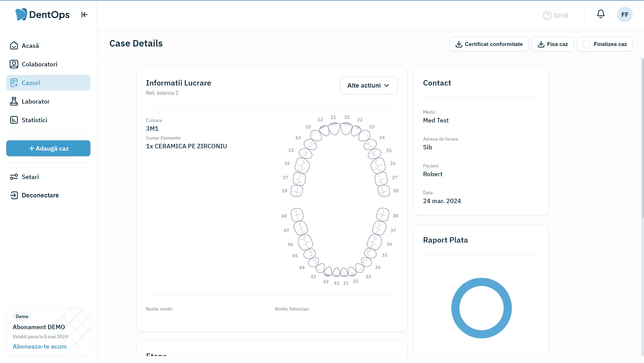Open notifications via the bell icon
This screenshot has height=363, width=644.
point(601,14)
